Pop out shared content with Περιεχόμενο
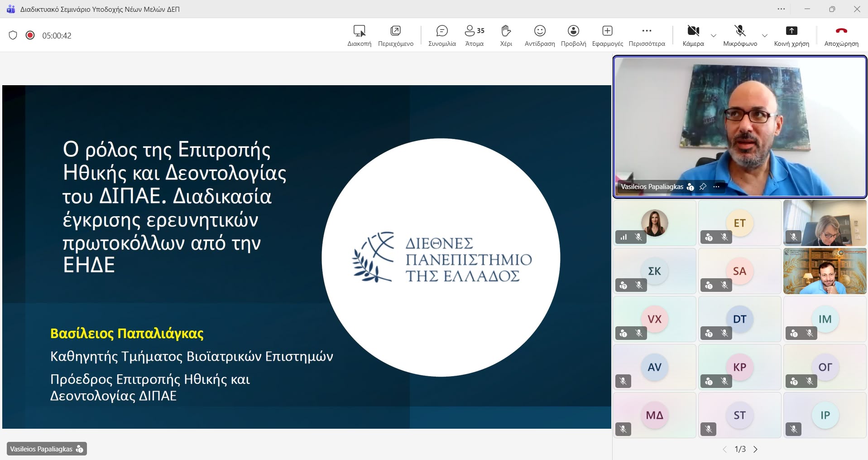 tap(395, 35)
